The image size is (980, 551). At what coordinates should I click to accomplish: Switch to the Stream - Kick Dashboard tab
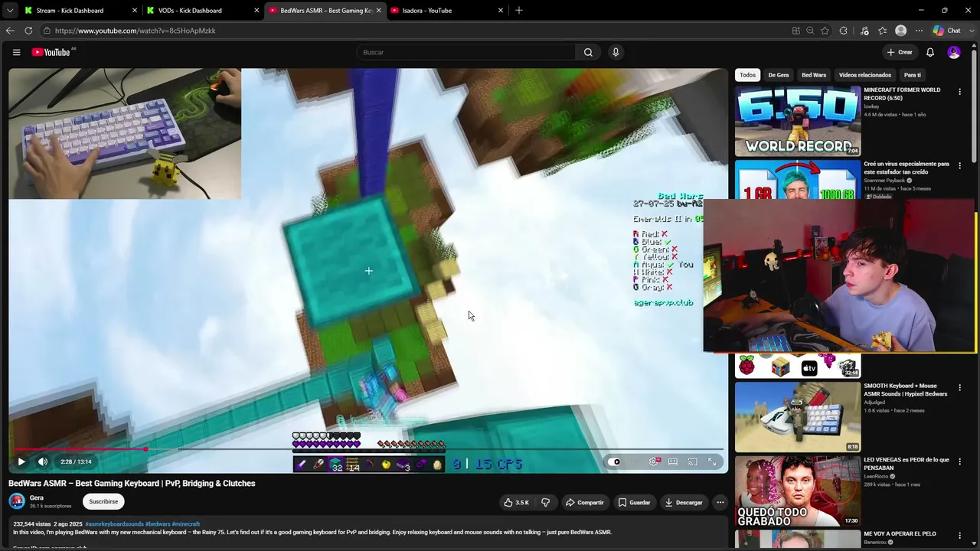click(80, 11)
